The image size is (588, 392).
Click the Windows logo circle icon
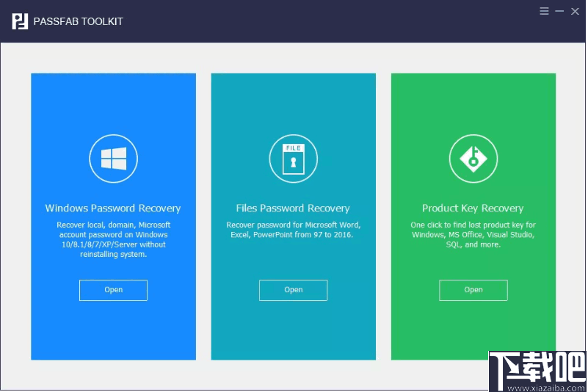(113, 159)
